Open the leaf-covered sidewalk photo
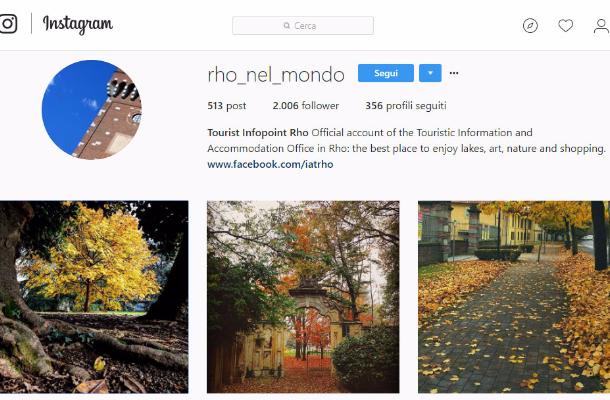Screen dimensions: 610x400 pos(514,297)
